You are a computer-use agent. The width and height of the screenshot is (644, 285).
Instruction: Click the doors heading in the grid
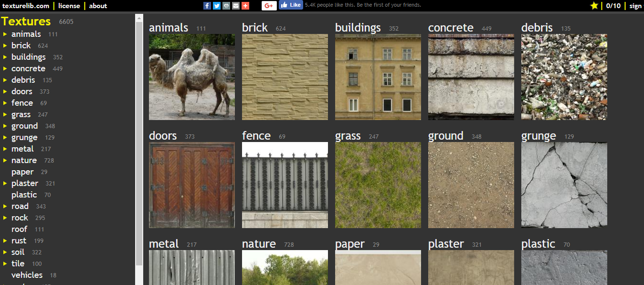(163, 136)
